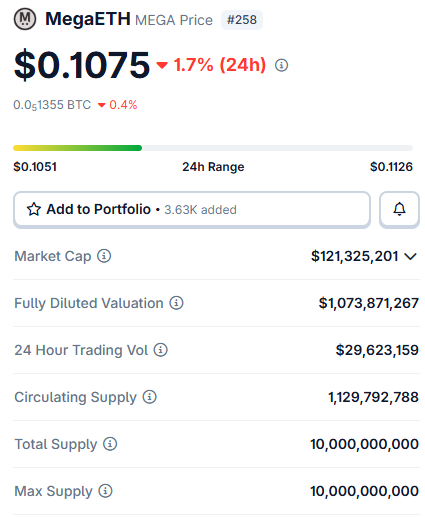The height and width of the screenshot is (517, 425).
Task: Select the $0.1075 price value
Action: click(82, 65)
